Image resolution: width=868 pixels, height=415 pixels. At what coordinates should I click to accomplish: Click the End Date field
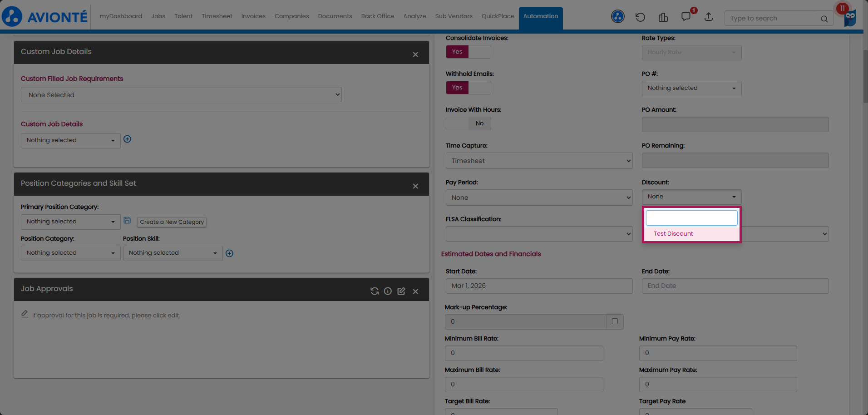point(735,286)
